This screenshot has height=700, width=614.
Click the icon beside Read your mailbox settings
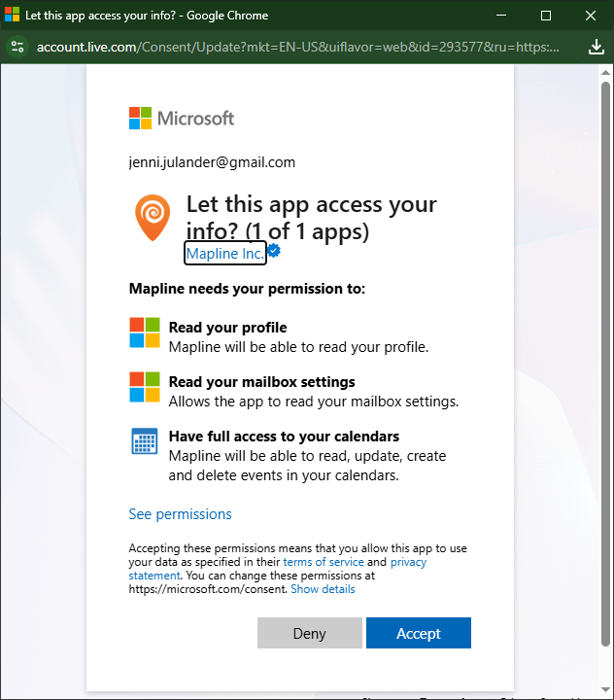click(x=145, y=387)
